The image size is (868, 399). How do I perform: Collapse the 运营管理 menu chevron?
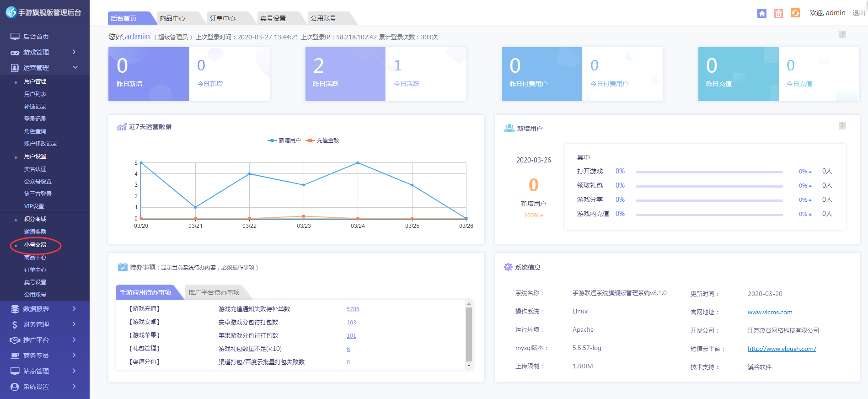click(x=75, y=68)
